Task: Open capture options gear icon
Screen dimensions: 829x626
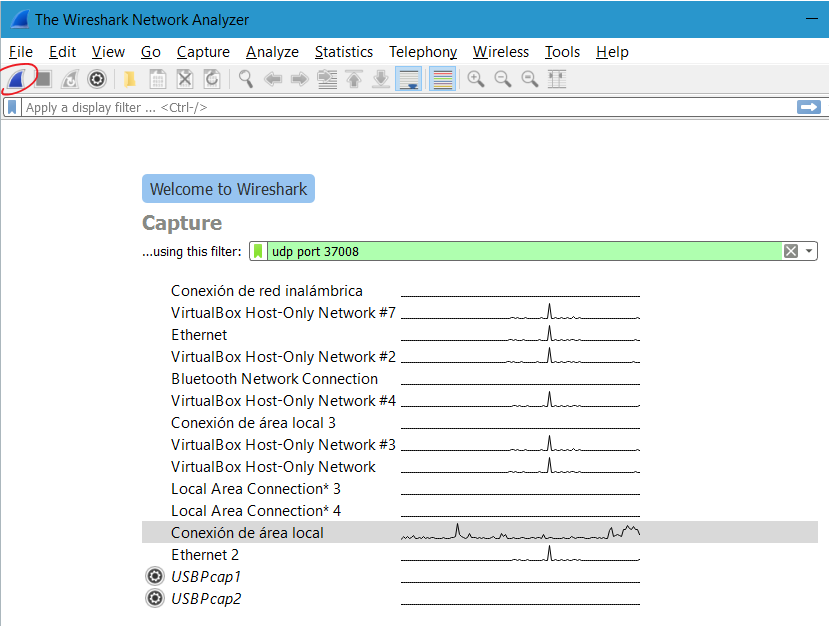Action: [97, 79]
